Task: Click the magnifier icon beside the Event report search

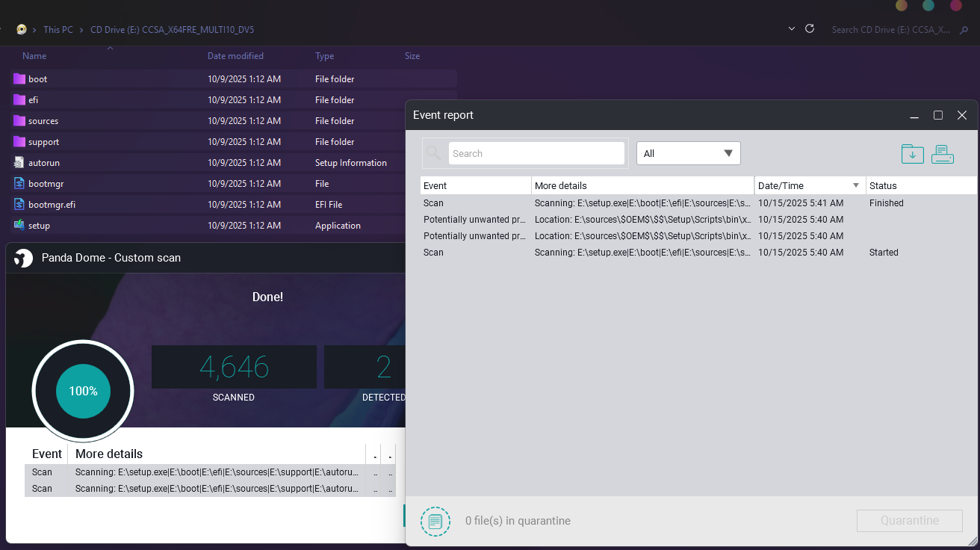Action: [433, 153]
